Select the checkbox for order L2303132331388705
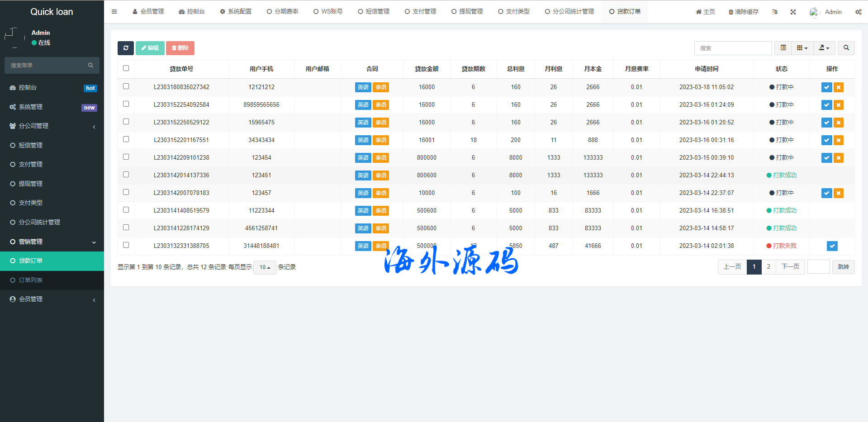 coord(126,245)
